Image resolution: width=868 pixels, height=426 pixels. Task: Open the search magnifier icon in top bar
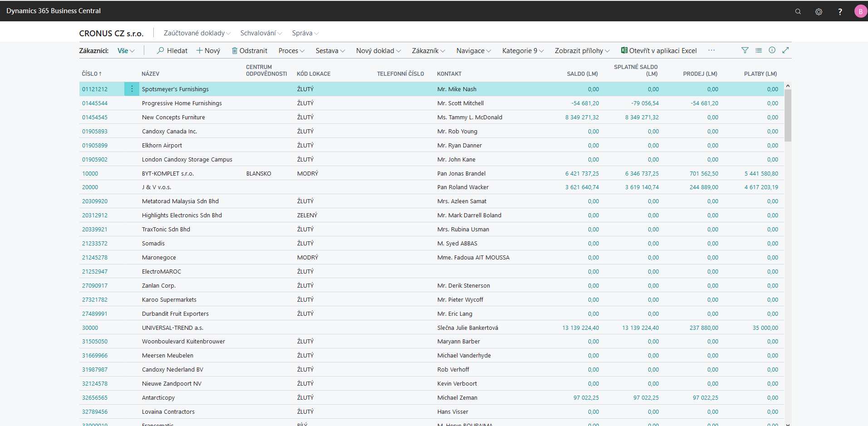pos(798,11)
